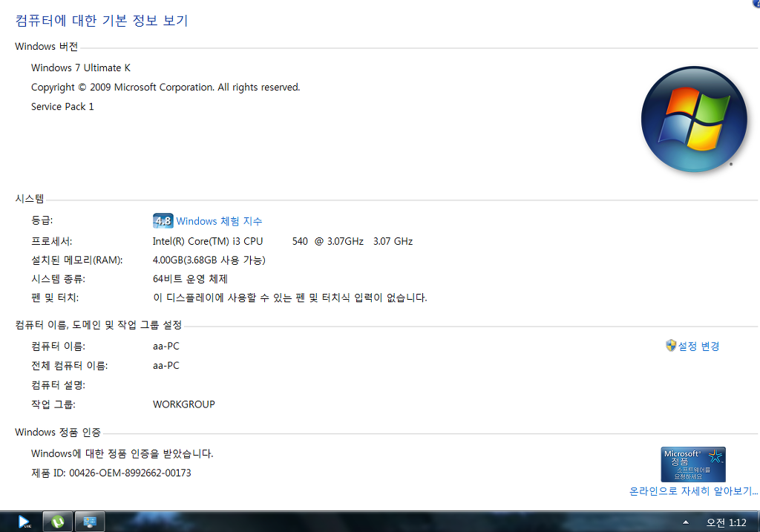Viewport: 760px width, 532px height.
Task: Open 온라인으로 자세히 알아보기 link
Action: [x=694, y=490]
